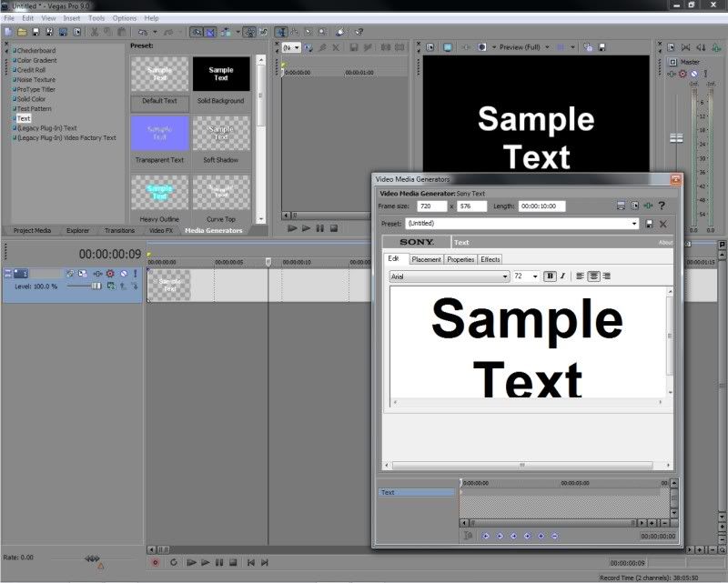Mute video track 1
The width and height of the screenshot is (728, 583).
[x=124, y=274]
